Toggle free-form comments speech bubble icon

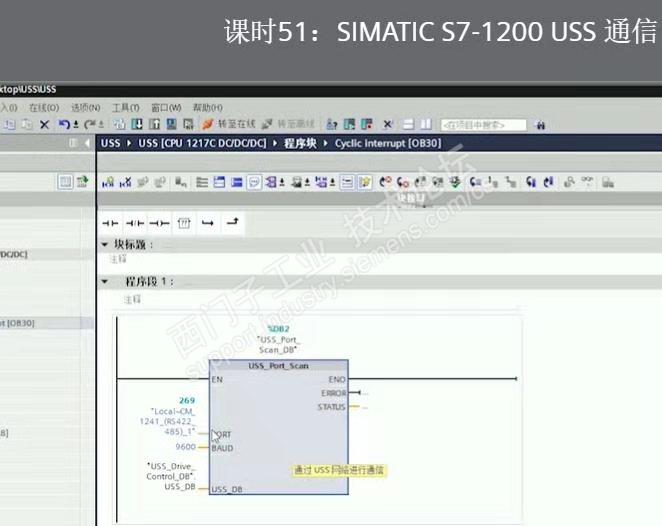click(254, 182)
